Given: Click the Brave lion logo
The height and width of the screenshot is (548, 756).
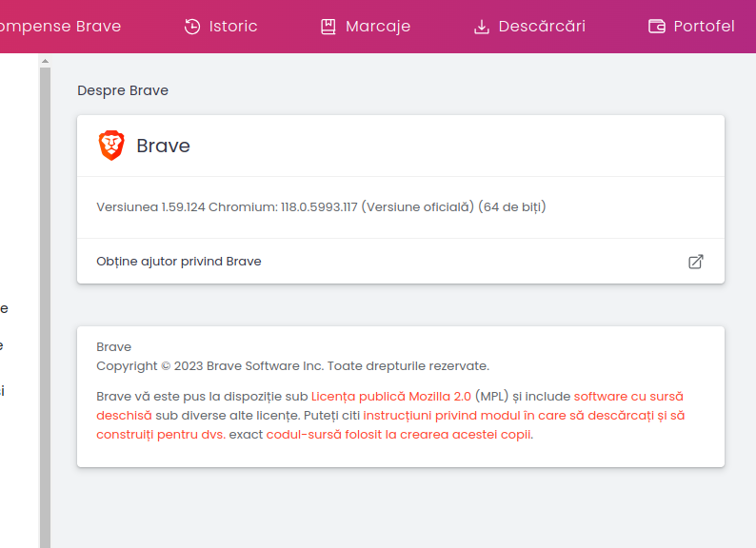Looking at the screenshot, I should point(111,145).
